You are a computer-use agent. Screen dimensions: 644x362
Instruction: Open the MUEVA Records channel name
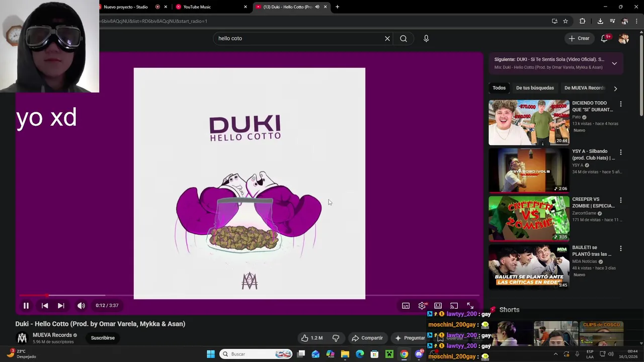52,335
